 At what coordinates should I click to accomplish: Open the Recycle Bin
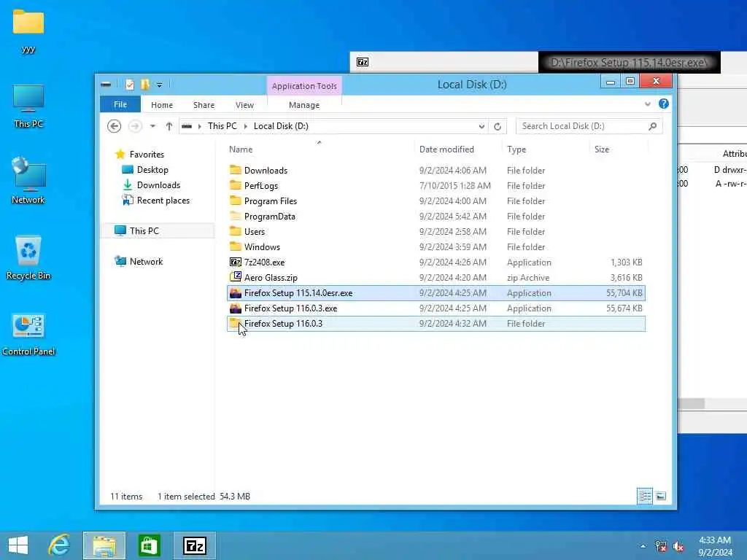coord(28,257)
